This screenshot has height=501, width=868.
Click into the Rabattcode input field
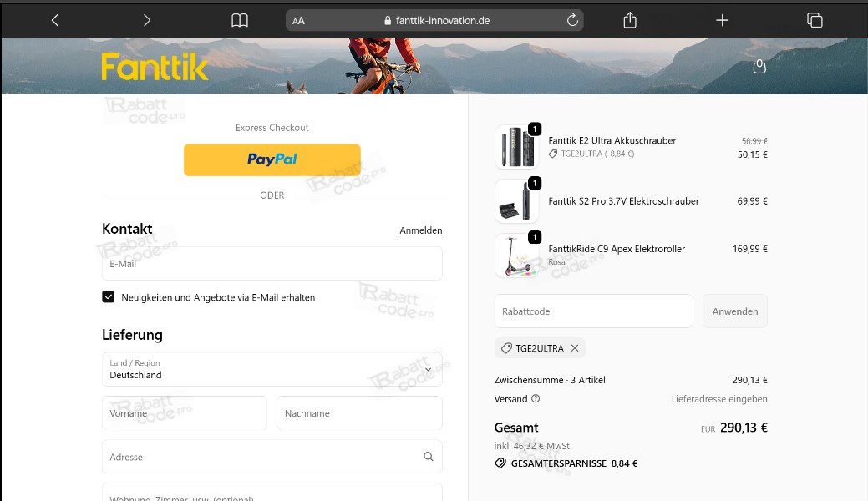[x=593, y=311]
